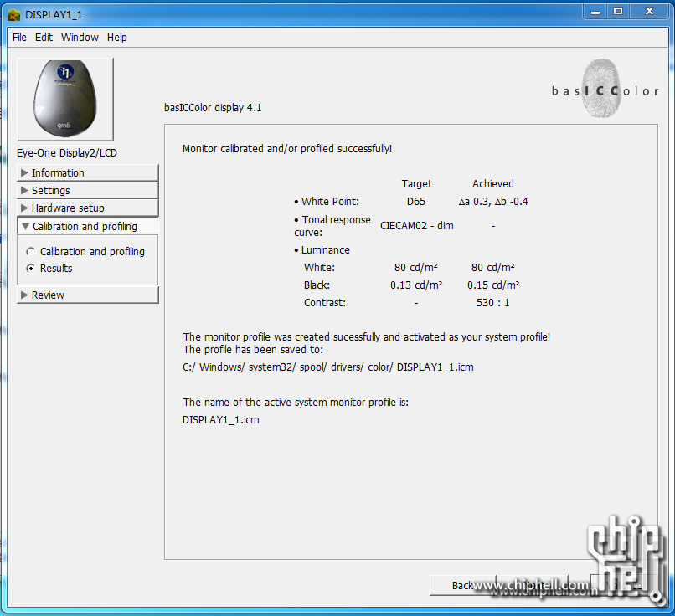
Task: Click the achieved white point Δa 0.3, Δb -0.4
Action: point(493,202)
